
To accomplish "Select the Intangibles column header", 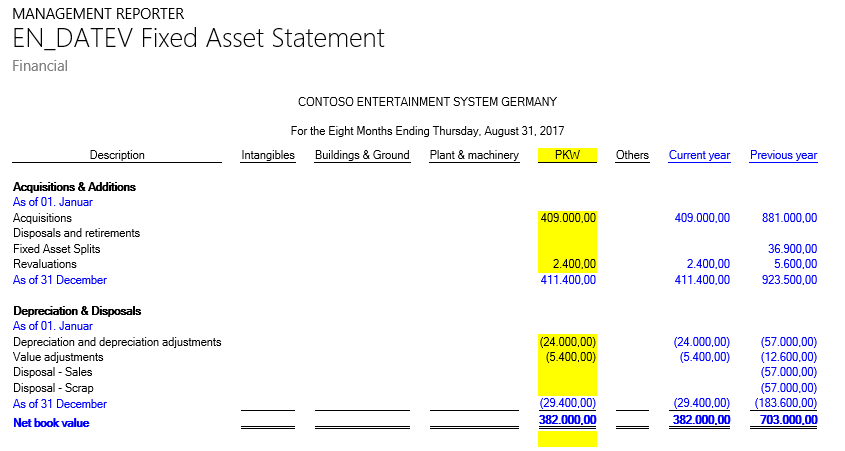I will (x=268, y=155).
